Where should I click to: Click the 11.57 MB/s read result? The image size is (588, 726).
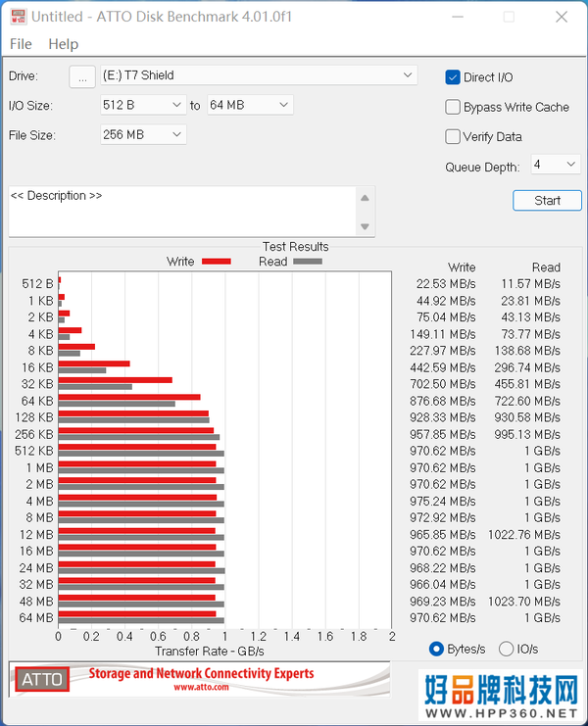coord(530,284)
